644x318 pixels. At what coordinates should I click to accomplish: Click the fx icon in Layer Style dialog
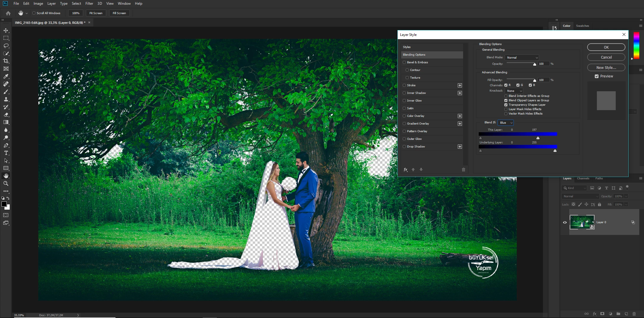point(406,170)
